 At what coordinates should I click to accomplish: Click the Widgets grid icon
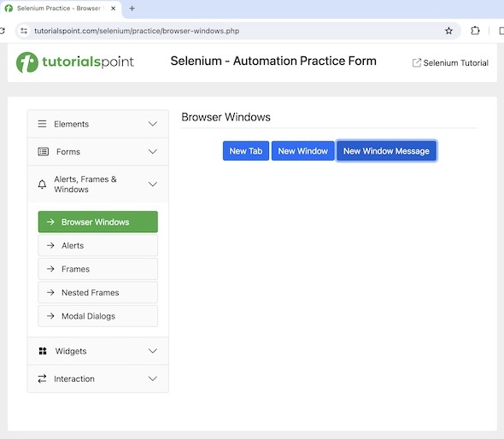click(x=43, y=351)
